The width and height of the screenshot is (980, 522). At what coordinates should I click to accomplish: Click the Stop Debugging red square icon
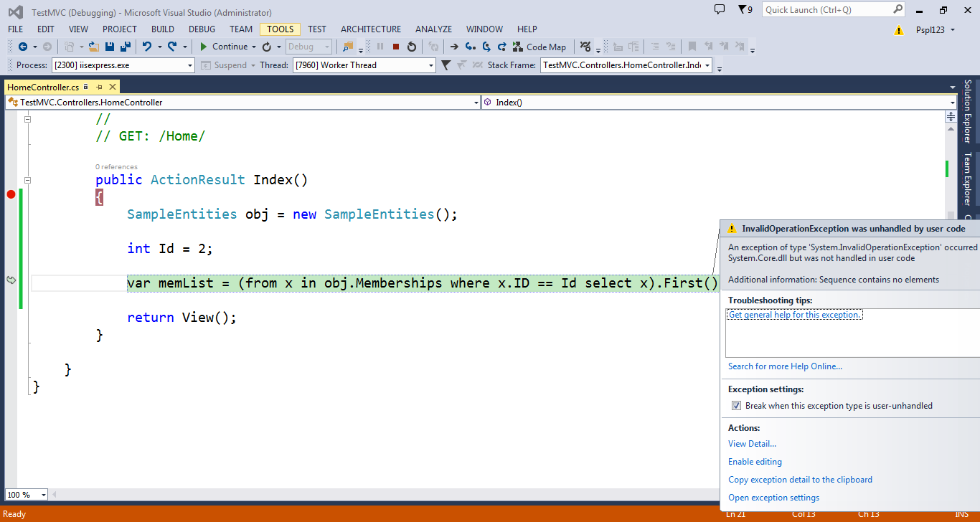coord(396,47)
